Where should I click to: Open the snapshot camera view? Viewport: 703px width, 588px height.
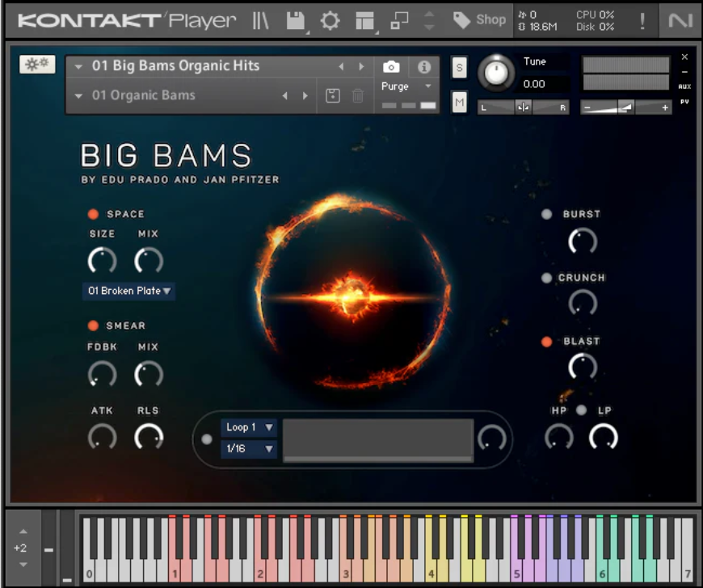pos(391,67)
